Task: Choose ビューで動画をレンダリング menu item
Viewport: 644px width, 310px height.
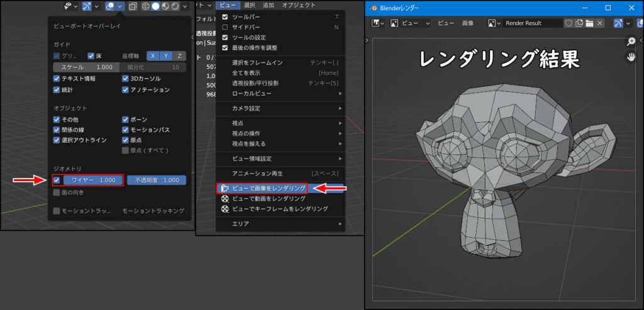Action: 280,199
